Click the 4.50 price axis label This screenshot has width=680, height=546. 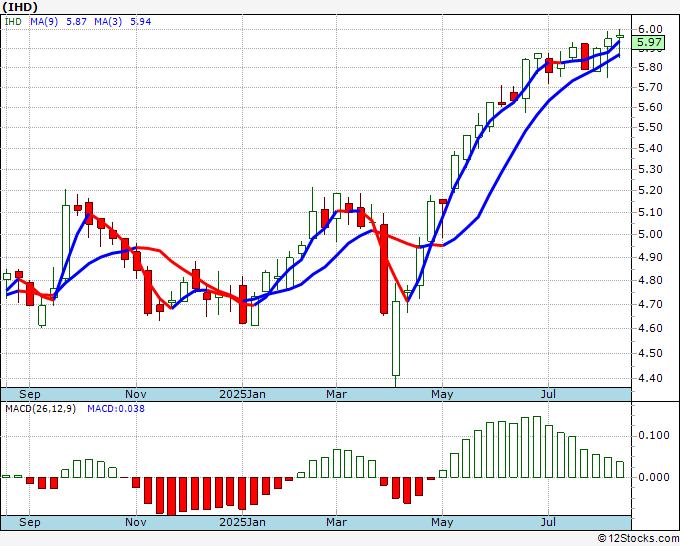(x=650, y=353)
